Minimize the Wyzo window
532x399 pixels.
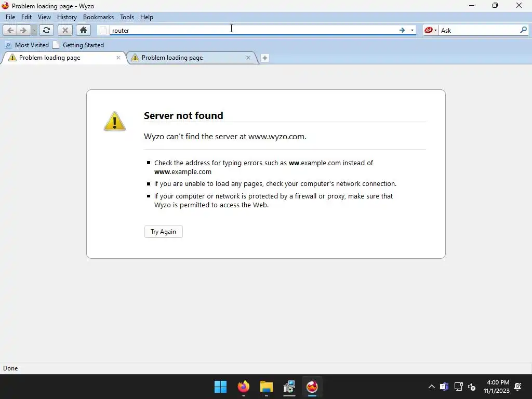472,5
